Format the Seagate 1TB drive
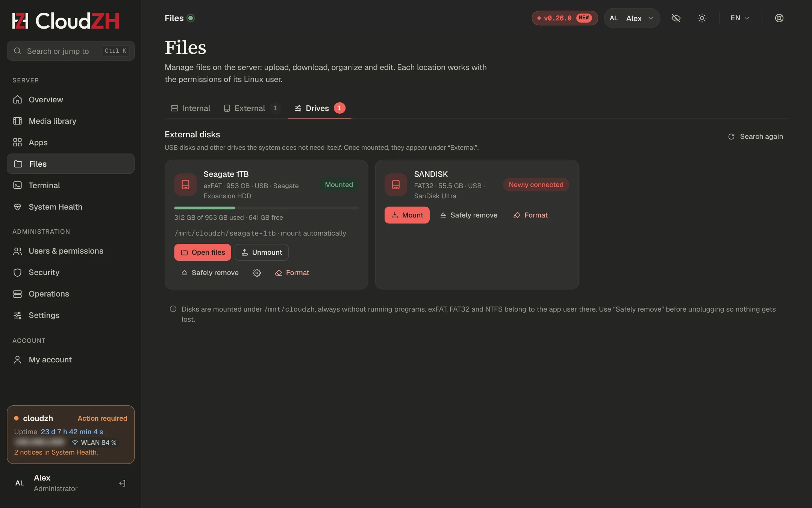The height and width of the screenshot is (508, 812). (x=292, y=273)
